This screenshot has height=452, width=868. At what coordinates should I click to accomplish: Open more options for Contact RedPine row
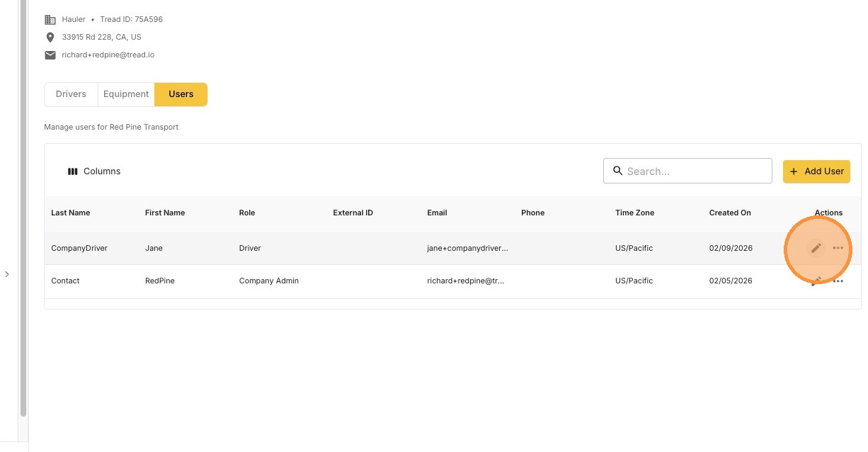click(x=838, y=281)
